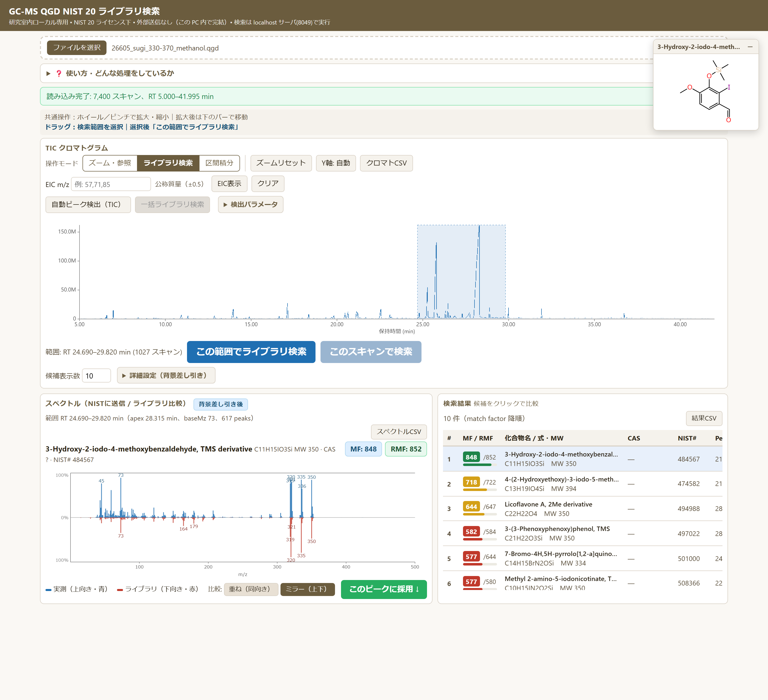768x700 pixels.
Task: Click the 背景差し引き後 badge
Action: coord(220,404)
